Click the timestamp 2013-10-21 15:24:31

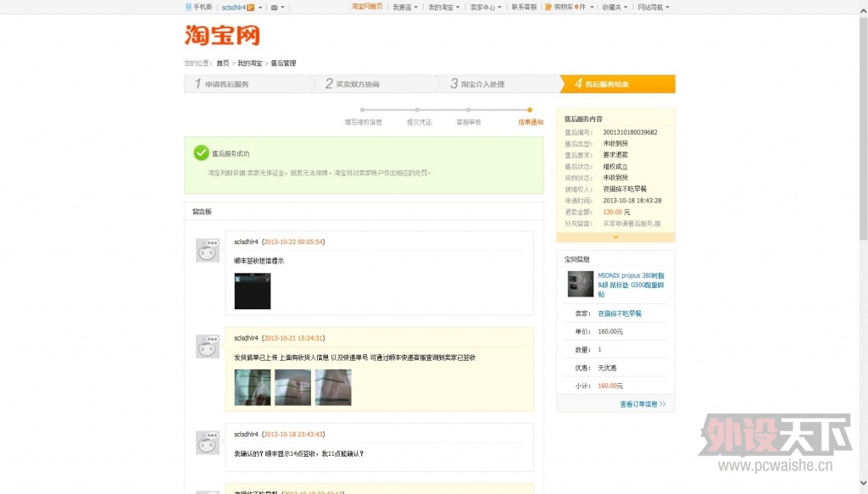coord(292,338)
